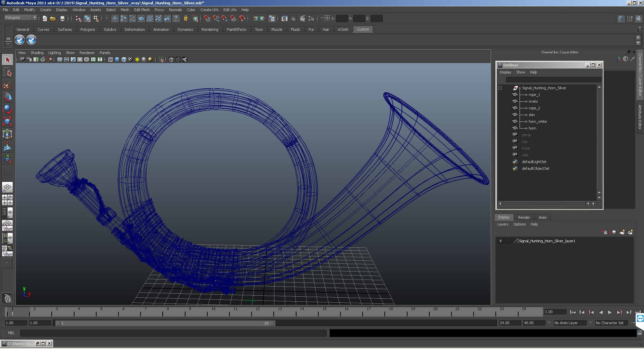Switch to four view layout

7,200
